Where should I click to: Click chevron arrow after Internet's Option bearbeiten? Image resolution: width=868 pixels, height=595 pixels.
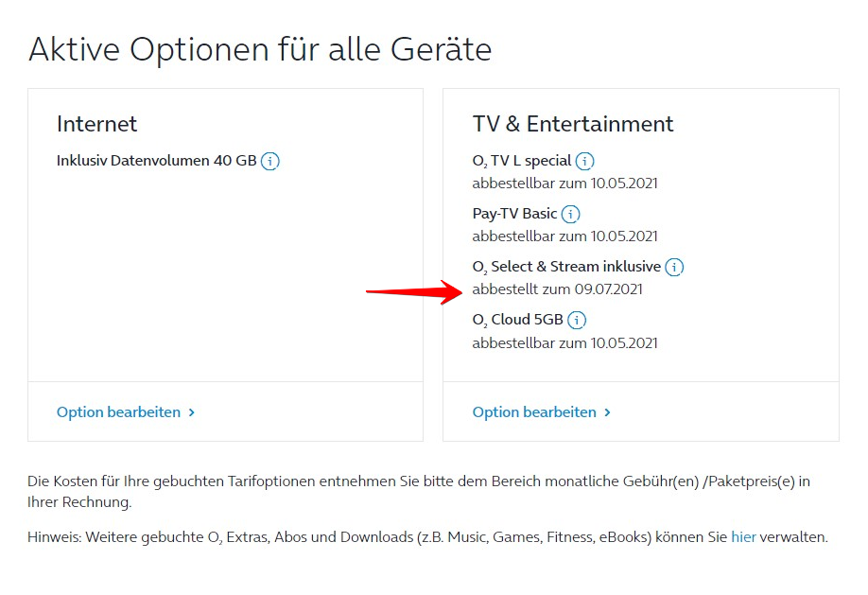(x=192, y=412)
